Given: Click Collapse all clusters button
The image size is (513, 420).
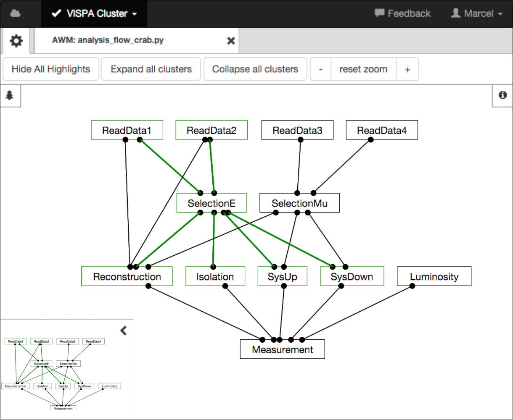Looking at the screenshot, I should point(255,69).
